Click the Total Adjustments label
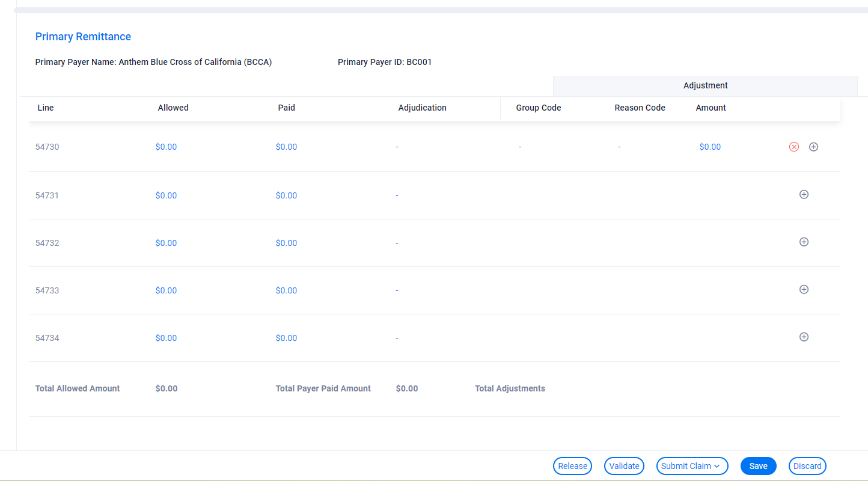Viewport: 868px width, 481px height. point(510,388)
